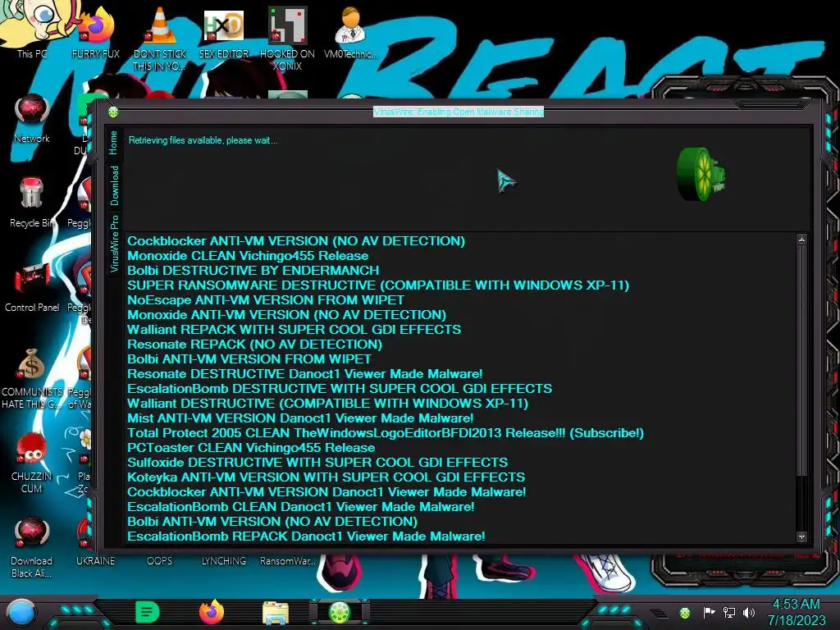
Task: Open the VirusWire Pro side tab
Action: click(114, 244)
